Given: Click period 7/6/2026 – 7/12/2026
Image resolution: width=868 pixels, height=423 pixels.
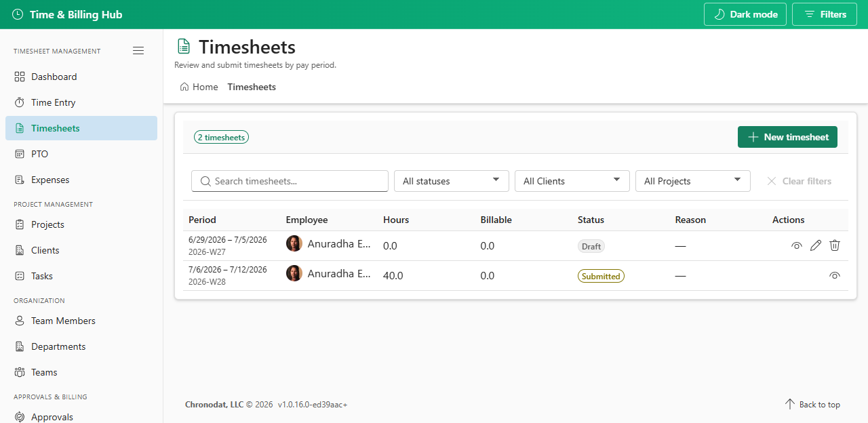Looking at the screenshot, I should click(x=228, y=270).
